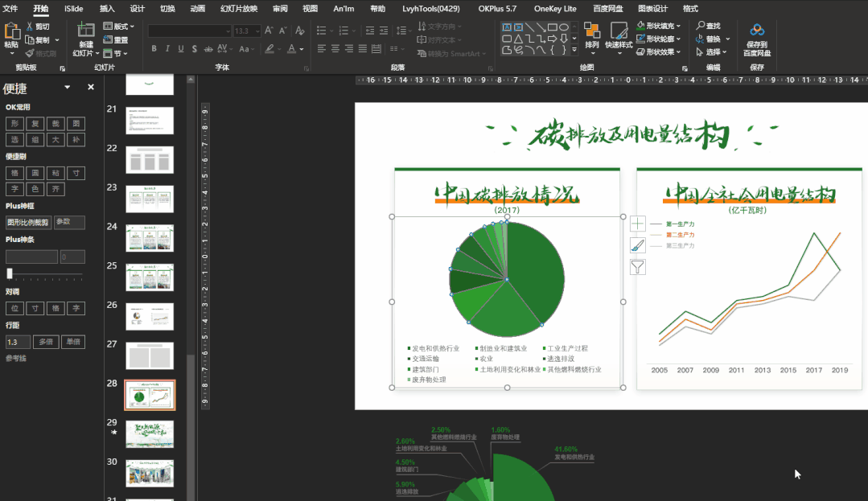
Task: Apply text shadow with the S icon
Action: click(x=195, y=49)
